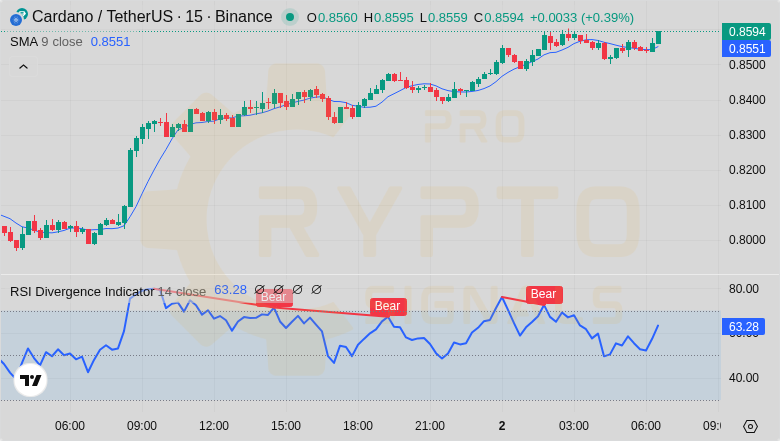Click 80.00 on the RSI axis

point(744,289)
